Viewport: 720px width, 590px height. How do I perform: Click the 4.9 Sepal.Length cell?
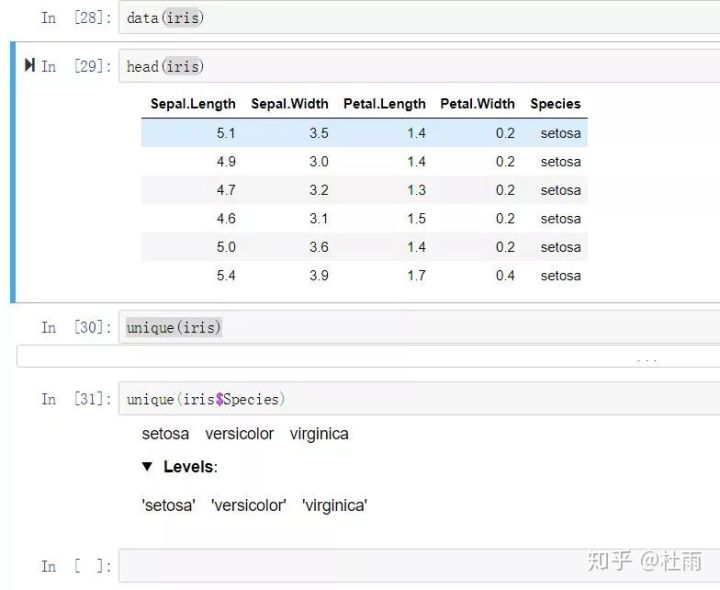226,162
